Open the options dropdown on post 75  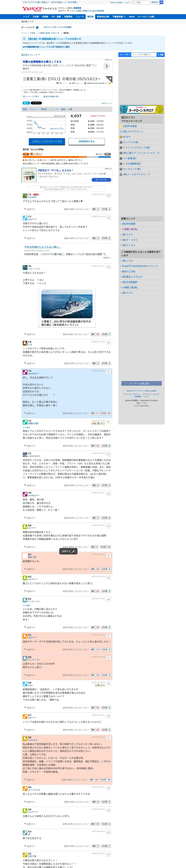coord(109,267)
